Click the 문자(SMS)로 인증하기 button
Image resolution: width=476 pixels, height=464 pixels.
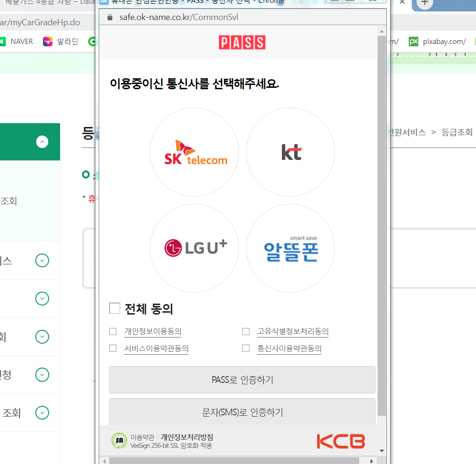click(x=242, y=412)
